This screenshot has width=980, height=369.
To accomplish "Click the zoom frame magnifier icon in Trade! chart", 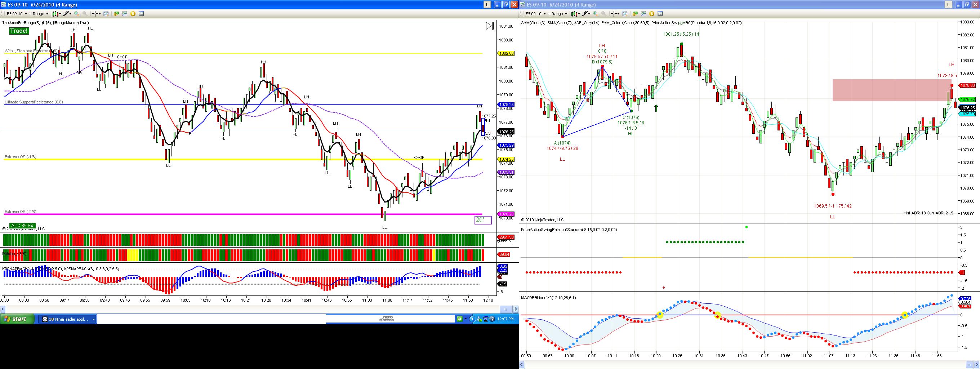I will (x=106, y=14).
